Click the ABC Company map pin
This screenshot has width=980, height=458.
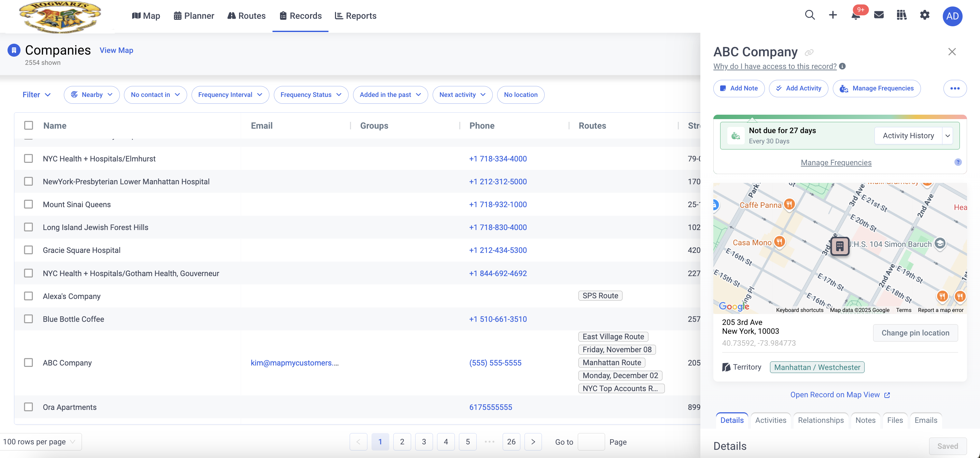point(840,246)
